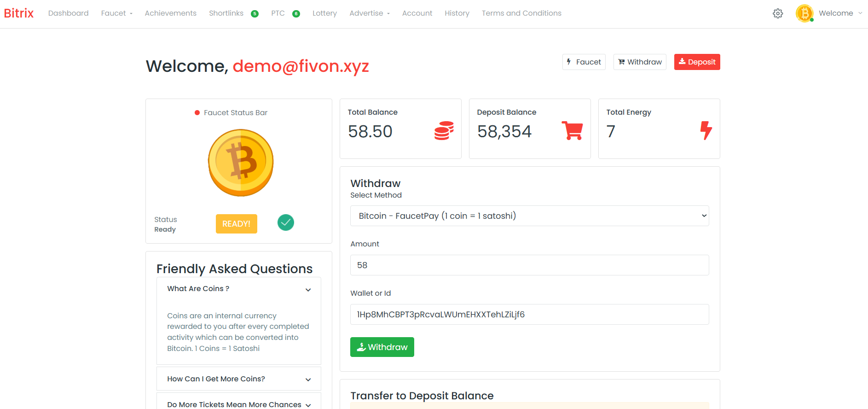Go to the Shortlinks page
868x409 pixels.
[226, 13]
